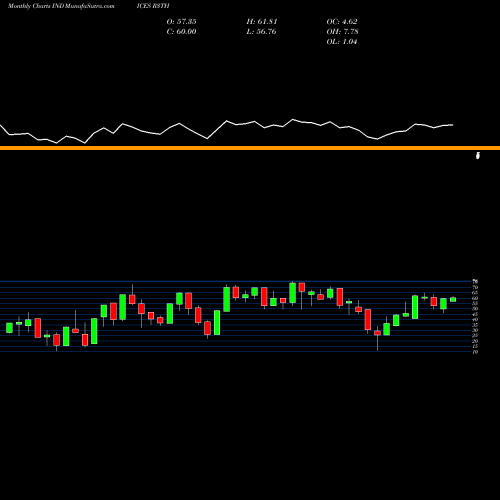Click the 'OL: 1.04' value
500x500 pixels.
pos(342,41)
